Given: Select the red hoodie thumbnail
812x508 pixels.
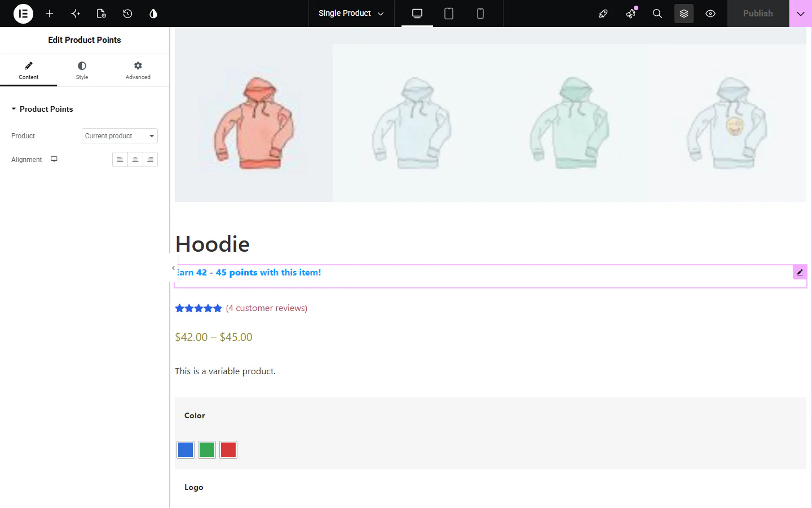Looking at the screenshot, I should pyautogui.click(x=254, y=122).
